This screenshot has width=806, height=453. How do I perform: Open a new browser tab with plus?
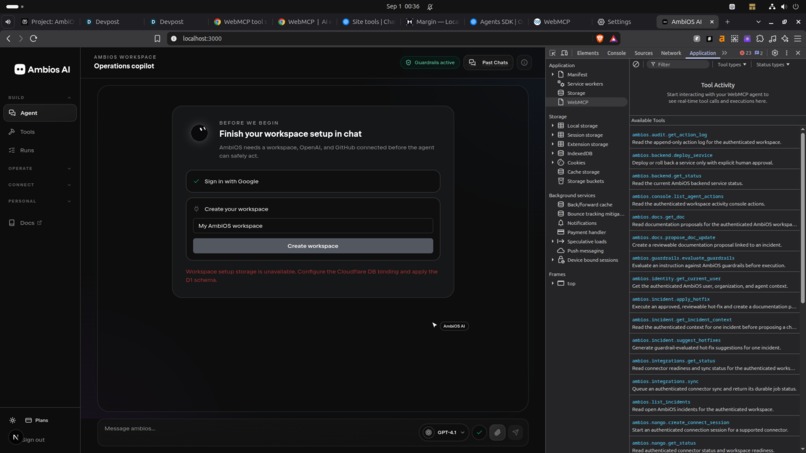727,22
